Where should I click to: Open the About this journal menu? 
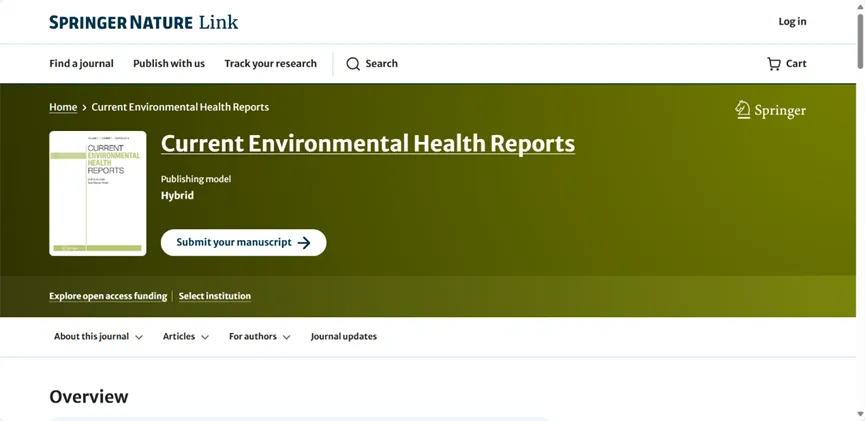98,337
